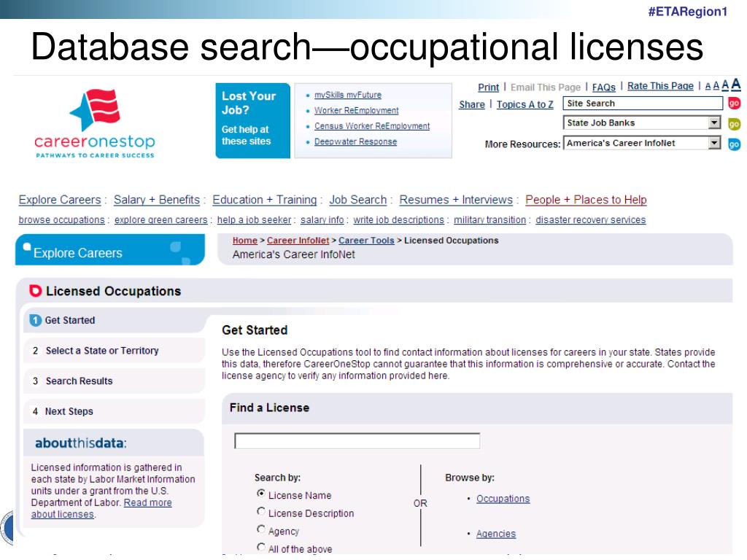
Task: Click the Email This Page text
Action: coord(546,87)
